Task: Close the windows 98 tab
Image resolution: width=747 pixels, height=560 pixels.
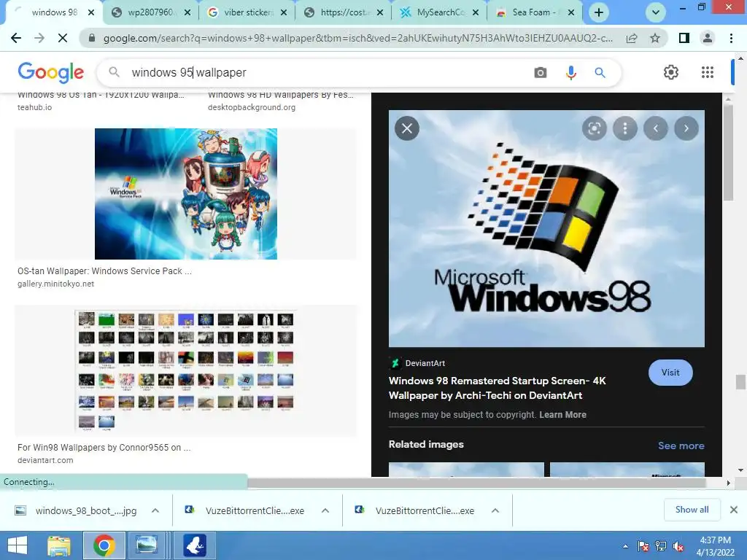Action: point(91,13)
